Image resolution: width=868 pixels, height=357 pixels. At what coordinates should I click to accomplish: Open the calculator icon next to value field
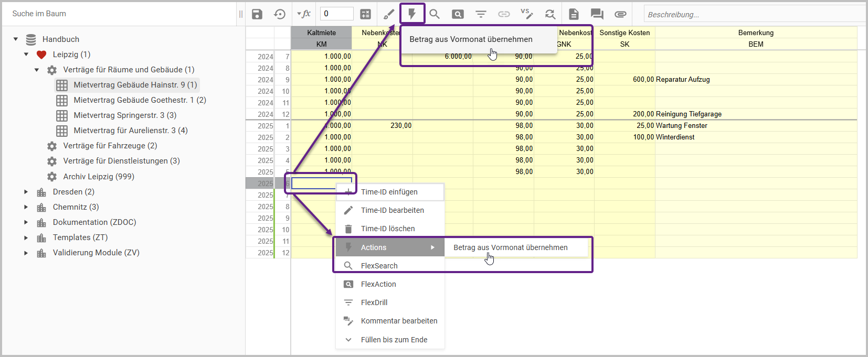(365, 14)
